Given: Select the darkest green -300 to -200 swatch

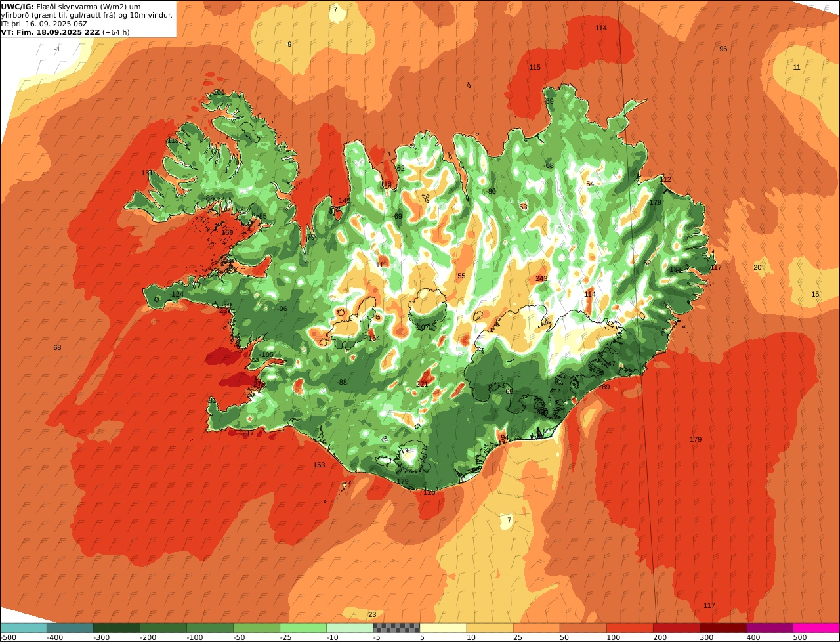Looking at the screenshot, I should (116, 628).
